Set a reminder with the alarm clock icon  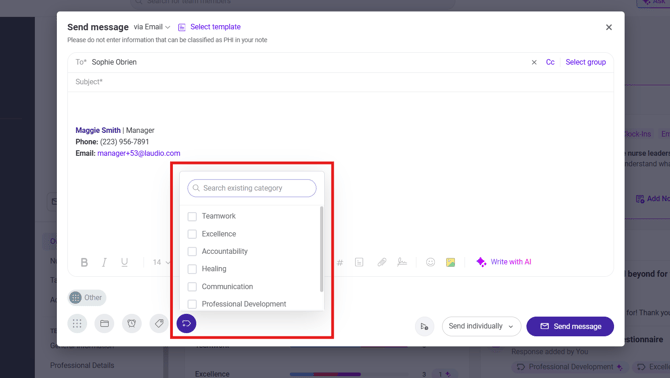132,324
